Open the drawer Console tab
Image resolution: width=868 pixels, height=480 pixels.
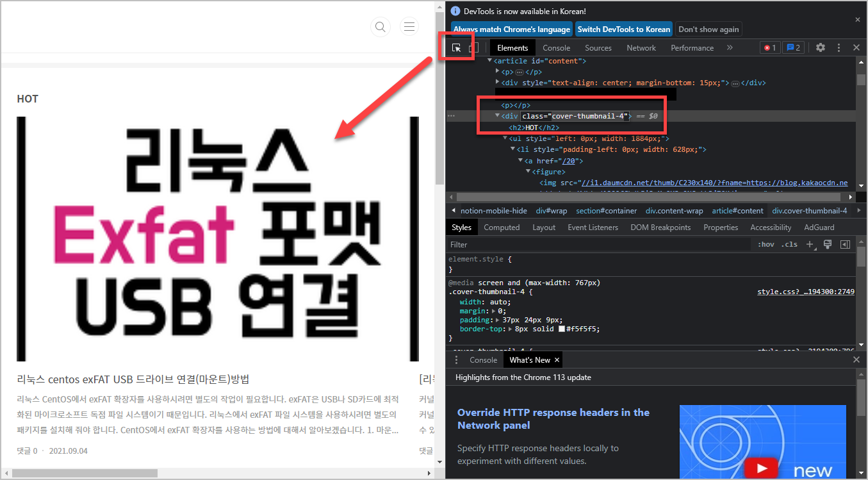484,360
